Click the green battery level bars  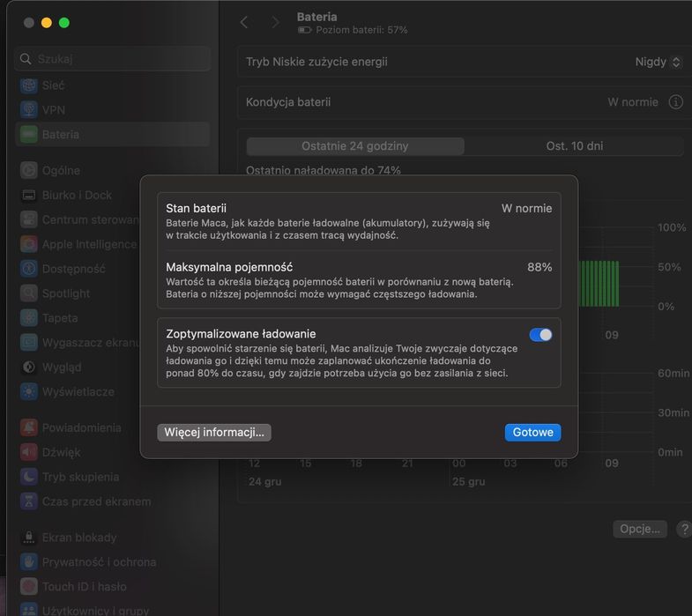point(599,284)
